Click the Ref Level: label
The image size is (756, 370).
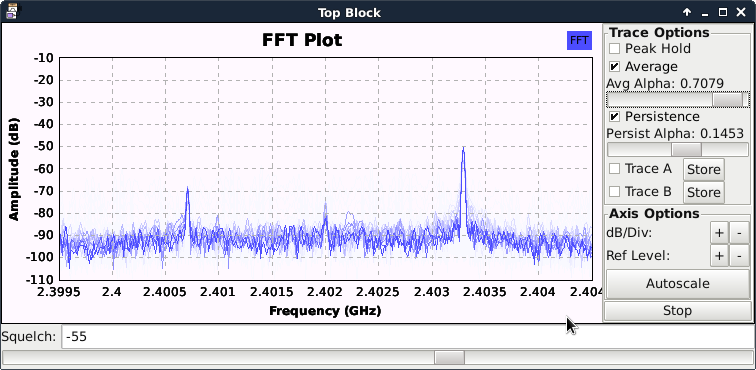[638, 256]
